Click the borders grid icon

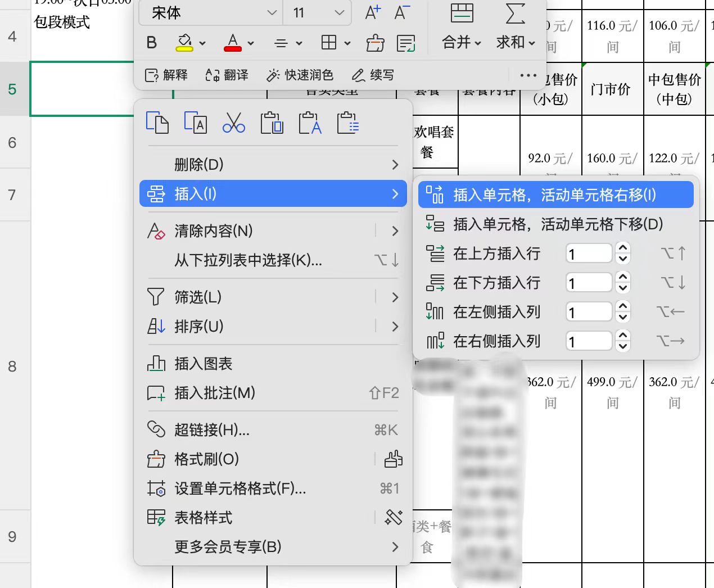[x=329, y=43]
